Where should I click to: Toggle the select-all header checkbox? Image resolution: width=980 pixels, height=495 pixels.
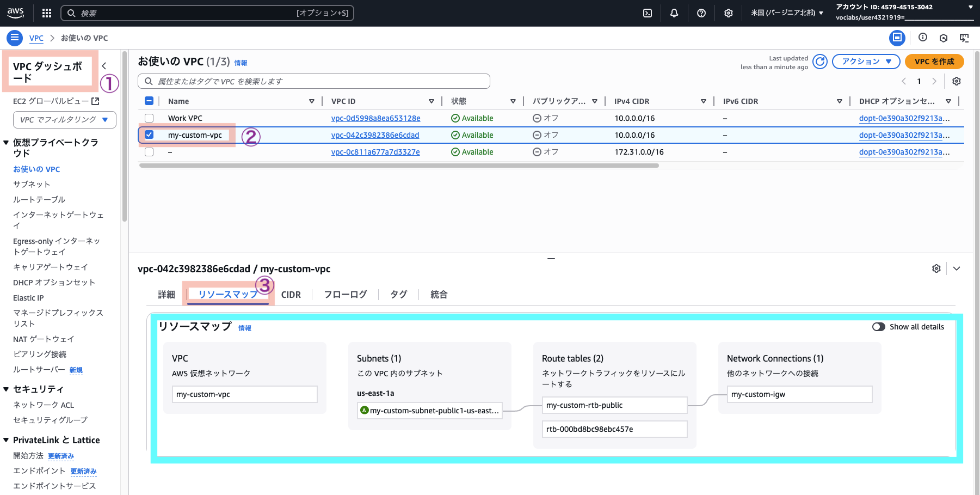[x=149, y=101]
